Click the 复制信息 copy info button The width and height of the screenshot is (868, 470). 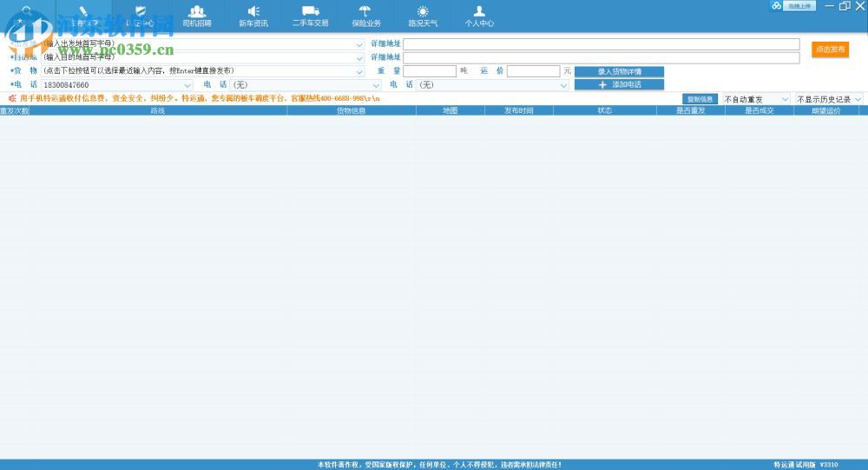tap(700, 99)
